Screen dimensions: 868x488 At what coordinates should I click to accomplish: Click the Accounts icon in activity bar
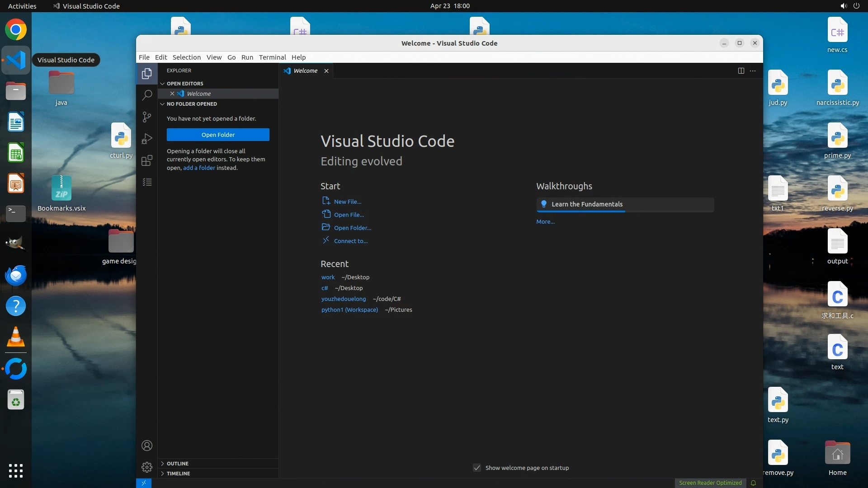[x=147, y=446]
